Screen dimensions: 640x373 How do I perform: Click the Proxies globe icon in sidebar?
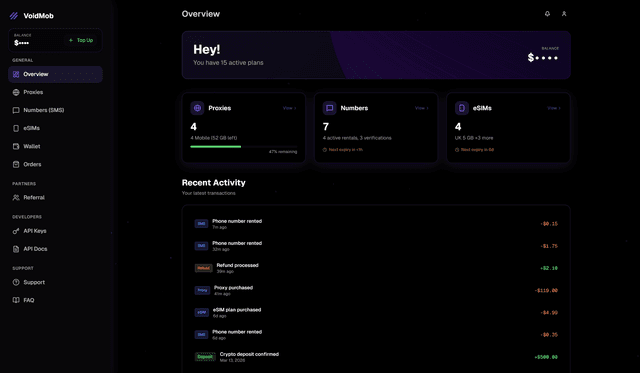click(x=16, y=92)
